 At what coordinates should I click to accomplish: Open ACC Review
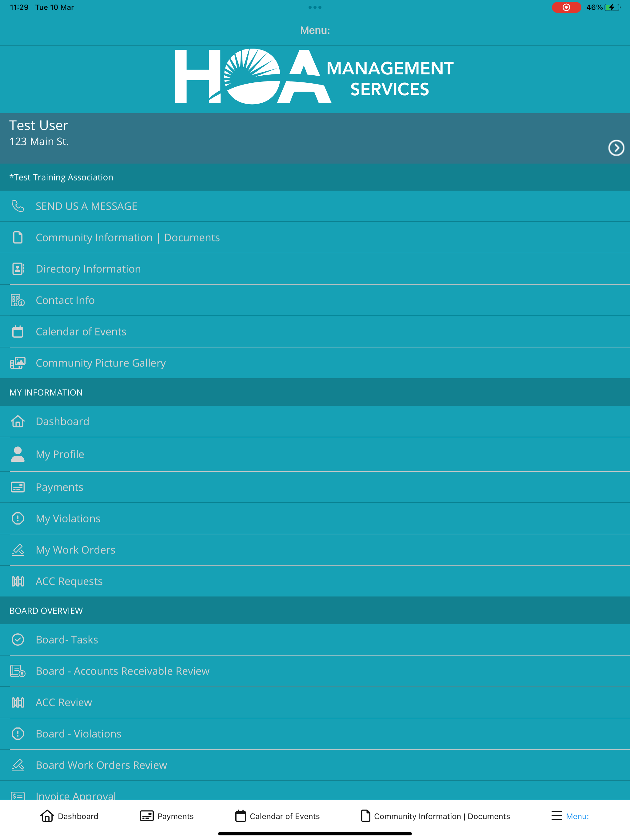tap(315, 702)
